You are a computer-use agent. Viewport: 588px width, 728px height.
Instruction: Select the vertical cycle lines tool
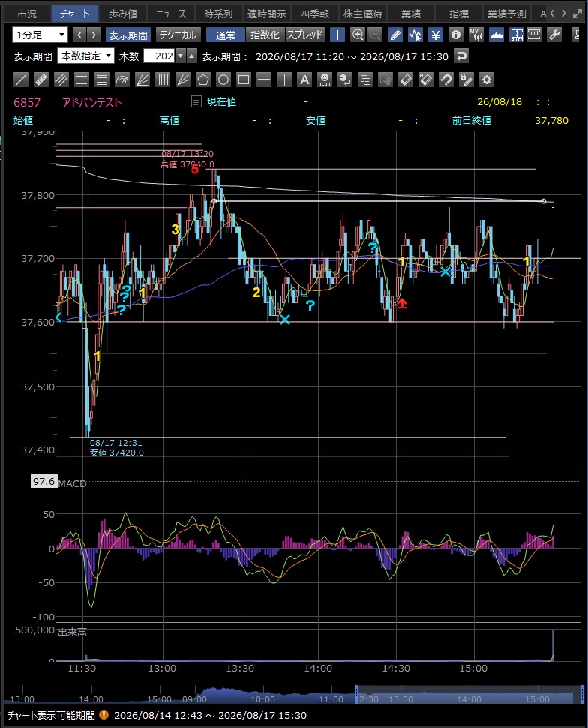click(163, 80)
